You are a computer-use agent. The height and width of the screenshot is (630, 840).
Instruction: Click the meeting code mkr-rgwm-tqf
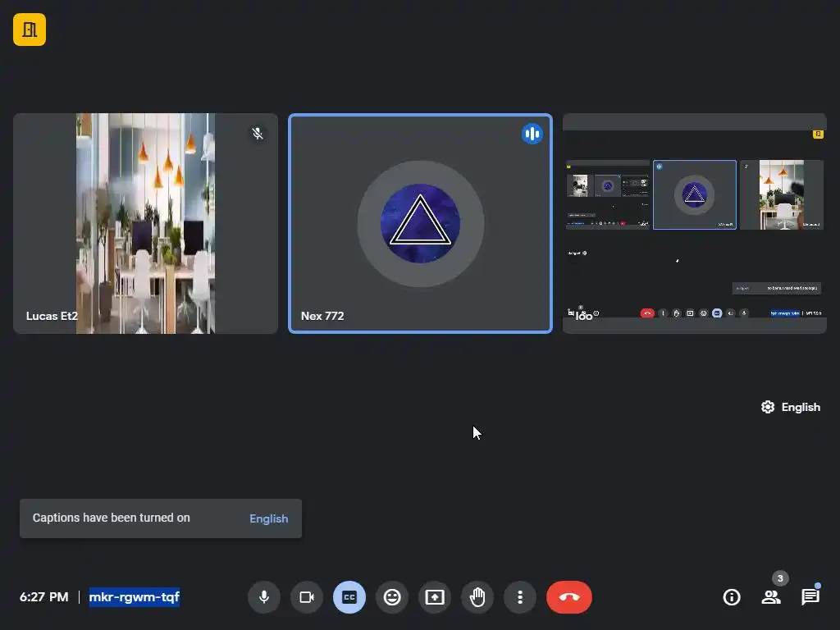tap(135, 597)
